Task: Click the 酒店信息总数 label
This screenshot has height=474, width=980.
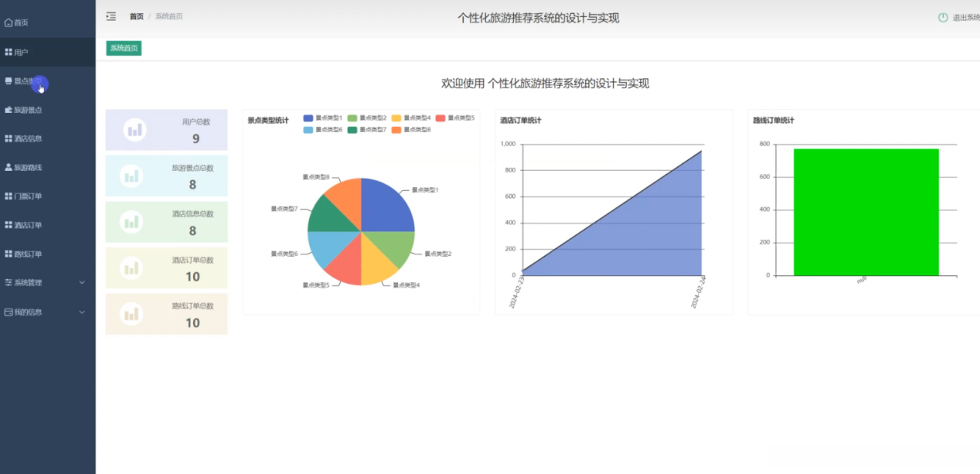Action: tap(192, 214)
